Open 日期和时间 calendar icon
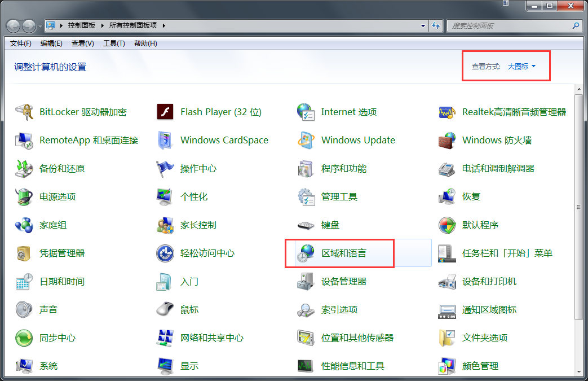The height and width of the screenshot is (381, 588). click(x=24, y=282)
